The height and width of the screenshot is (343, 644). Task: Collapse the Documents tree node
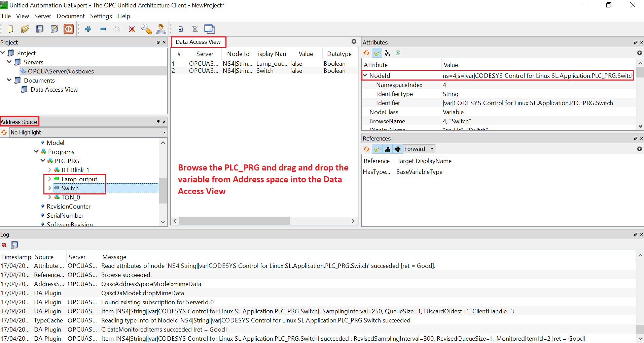[x=9, y=80]
